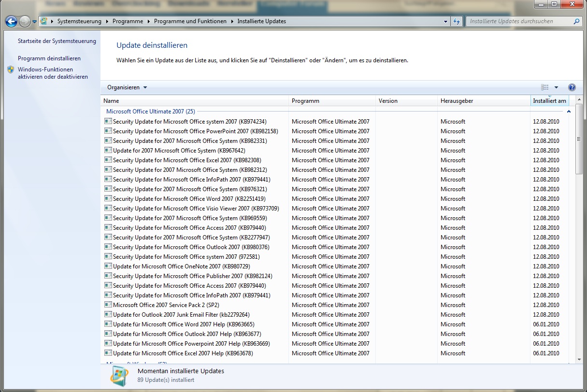Click the shield icon beside Windows-Funktionen
This screenshot has height=392, width=587.
11,70
